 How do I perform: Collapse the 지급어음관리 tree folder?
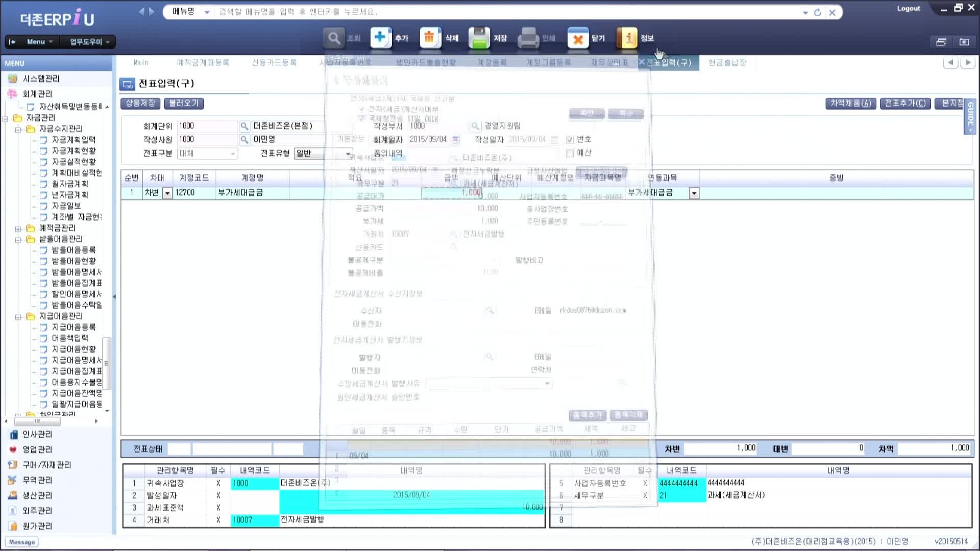point(18,317)
